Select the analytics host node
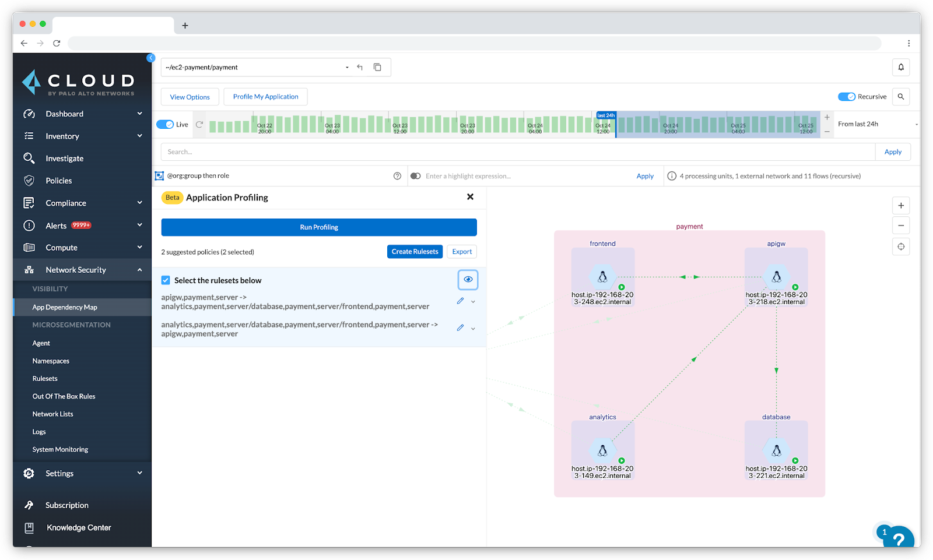Image resolution: width=933 pixels, height=560 pixels. [602, 450]
